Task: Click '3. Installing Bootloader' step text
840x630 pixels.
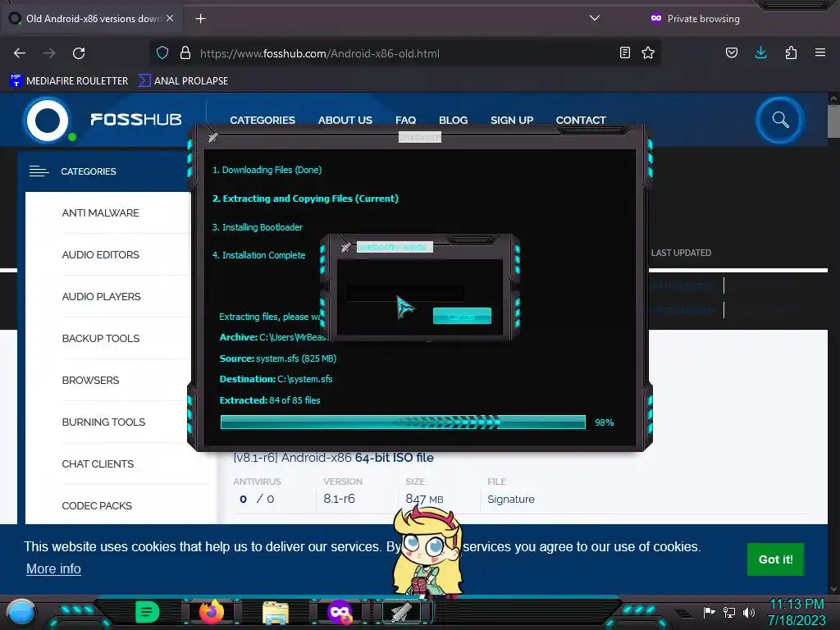Action: [258, 227]
